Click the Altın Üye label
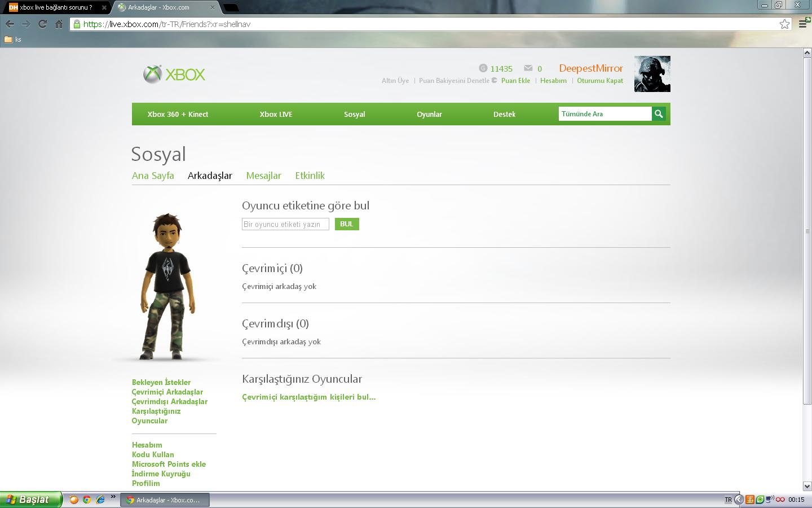 click(x=395, y=81)
